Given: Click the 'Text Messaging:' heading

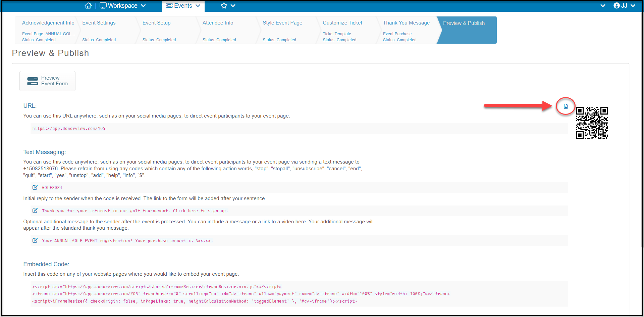Looking at the screenshot, I should click(45, 152).
